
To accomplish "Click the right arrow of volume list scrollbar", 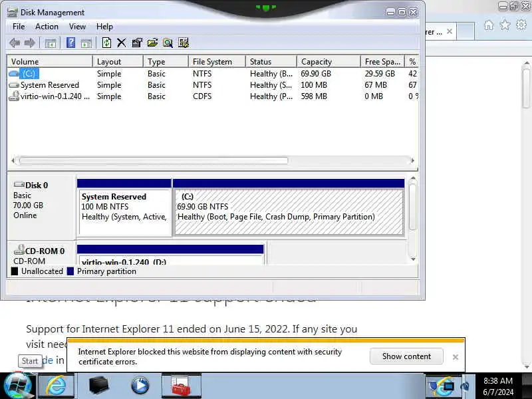I will click(x=412, y=160).
